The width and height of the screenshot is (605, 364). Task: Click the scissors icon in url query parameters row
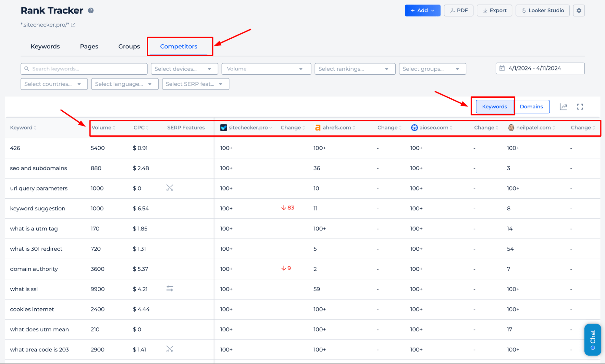click(170, 188)
